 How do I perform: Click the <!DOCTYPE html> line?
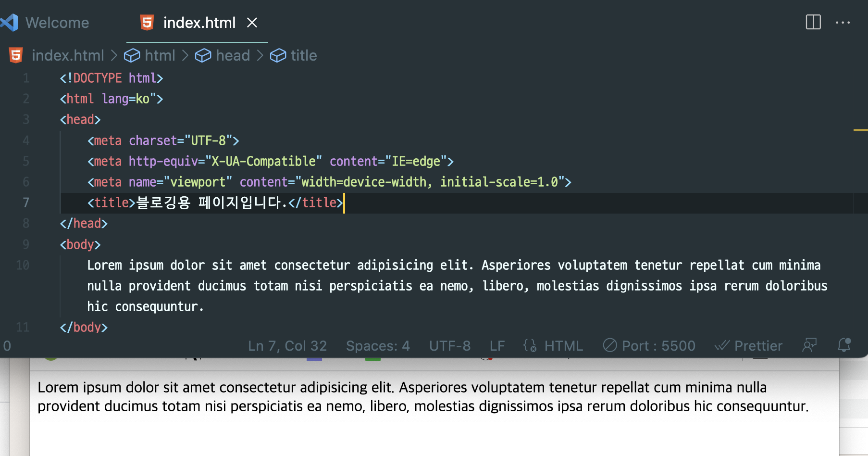coord(112,78)
